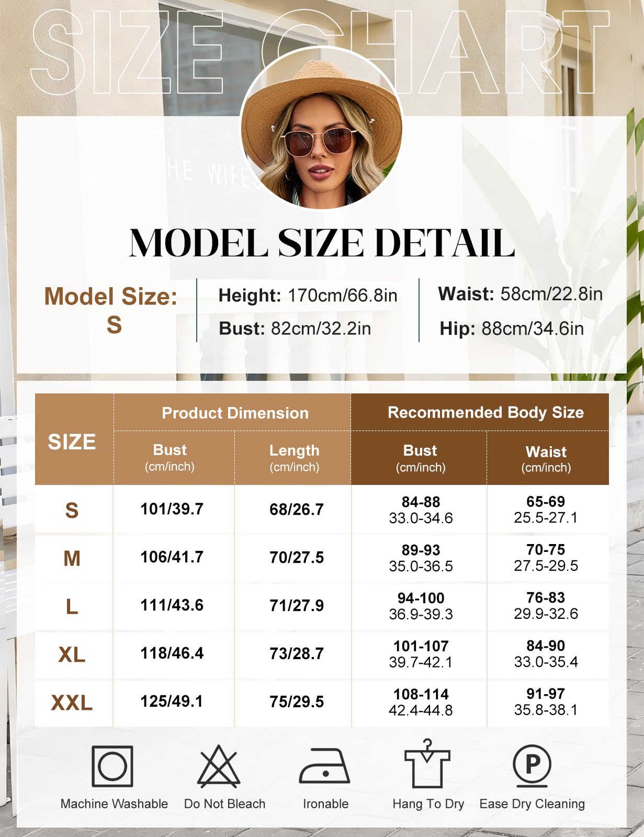Image resolution: width=644 pixels, height=837 pixels.
Task: Click the Waist (cm/inch) subheader
Action: [x=546, y=459]
